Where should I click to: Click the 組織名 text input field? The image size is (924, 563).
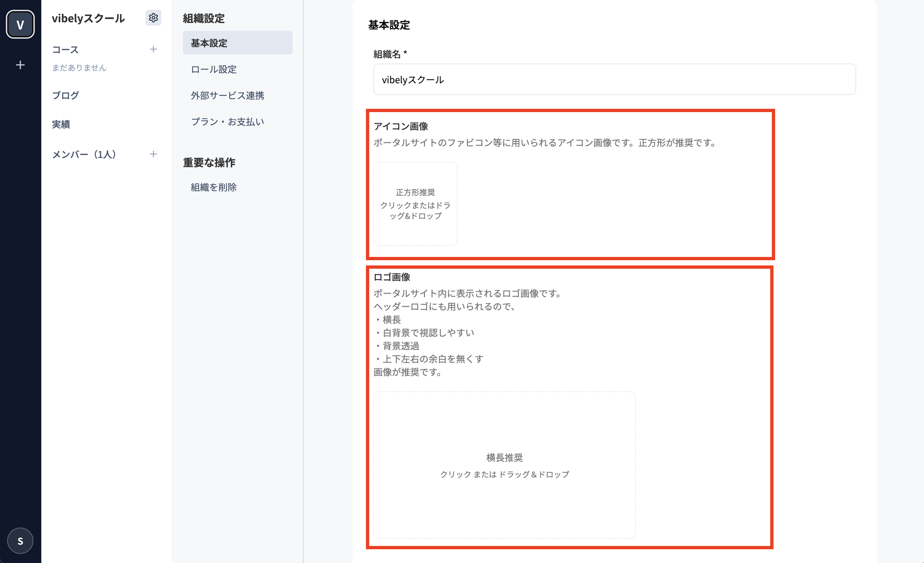pos(614,79)
